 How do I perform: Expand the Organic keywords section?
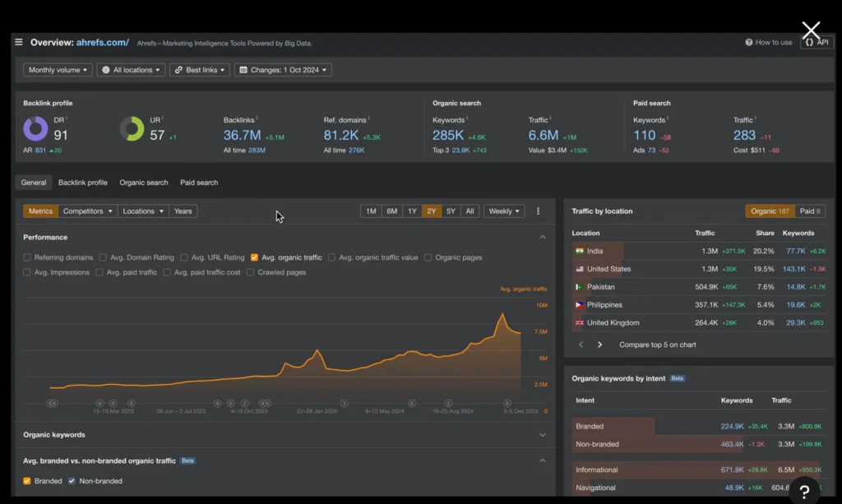click(543, 435)
